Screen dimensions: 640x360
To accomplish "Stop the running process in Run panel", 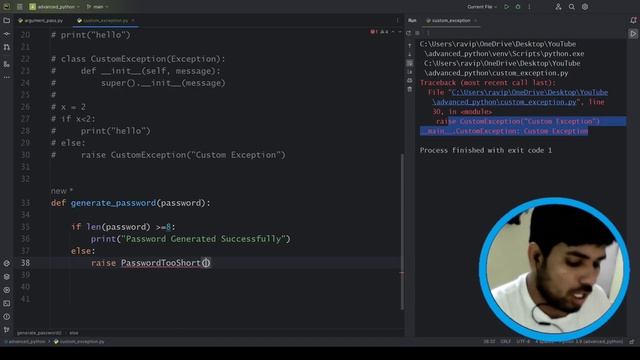I will (x=417, y=33).
